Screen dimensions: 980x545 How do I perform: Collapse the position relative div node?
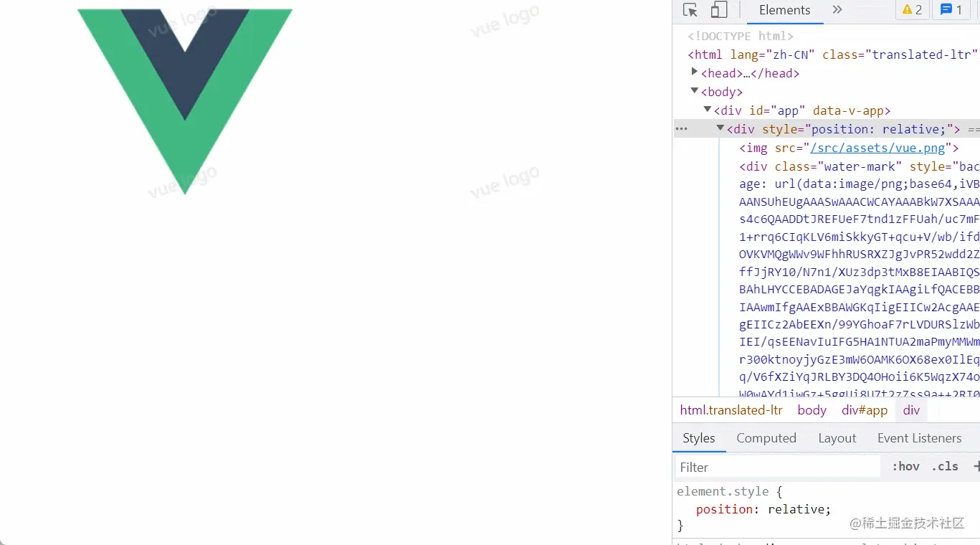[720, 128]
